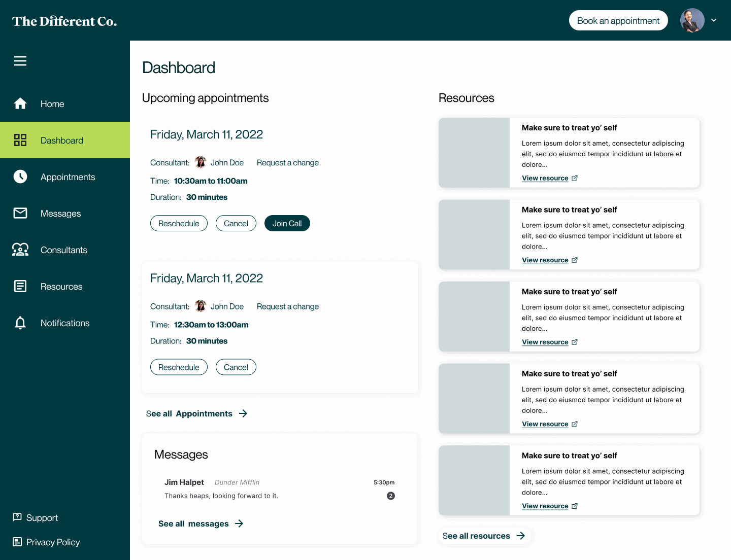Select Dashboard in sidebar menu
The image size is (731, 560).
pos(65,140)
